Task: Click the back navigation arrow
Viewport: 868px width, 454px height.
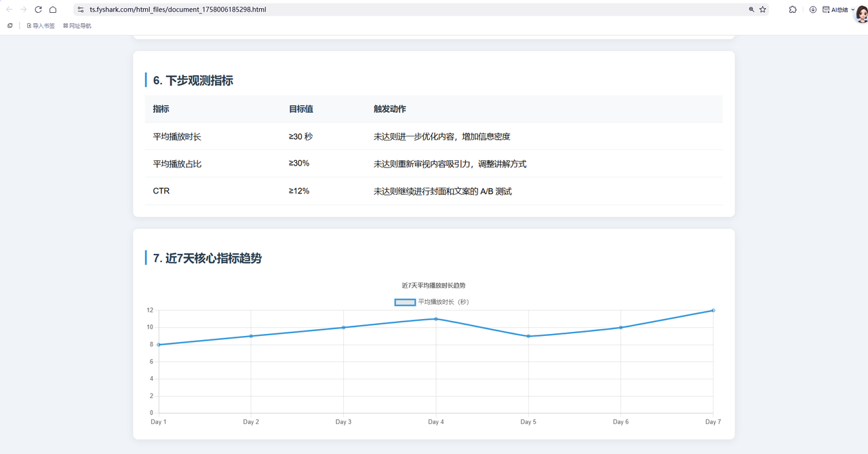Action: (9, 10)
